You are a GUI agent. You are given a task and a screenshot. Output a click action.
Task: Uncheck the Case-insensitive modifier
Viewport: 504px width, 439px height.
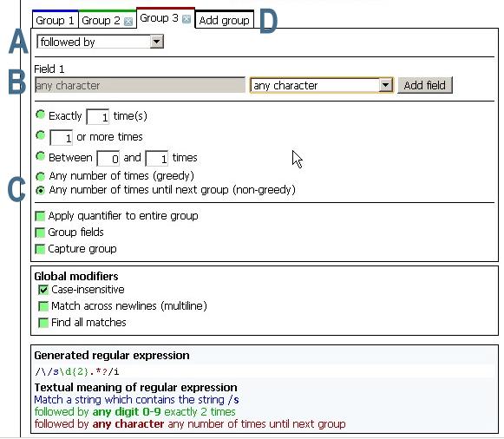[43, 290]
